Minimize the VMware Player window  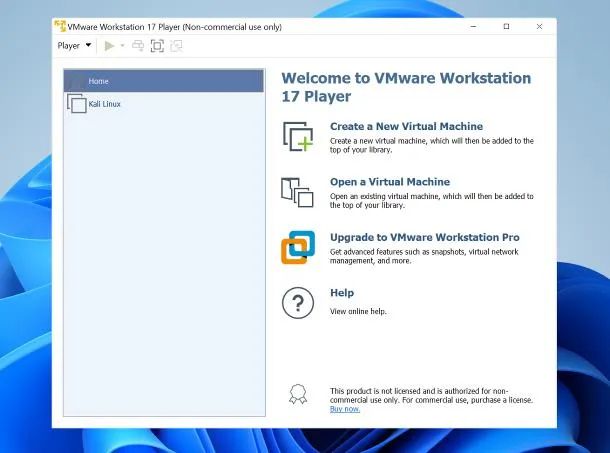coord(473,26)
